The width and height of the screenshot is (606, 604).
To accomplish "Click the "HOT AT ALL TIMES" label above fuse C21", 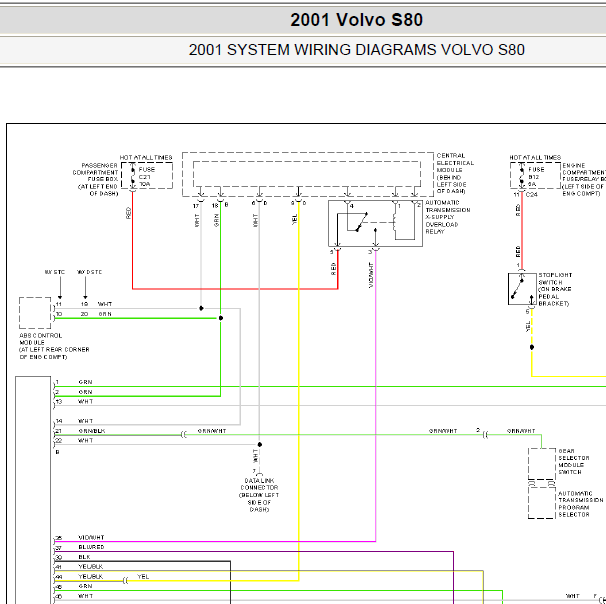I will click(x=146, y=158).
